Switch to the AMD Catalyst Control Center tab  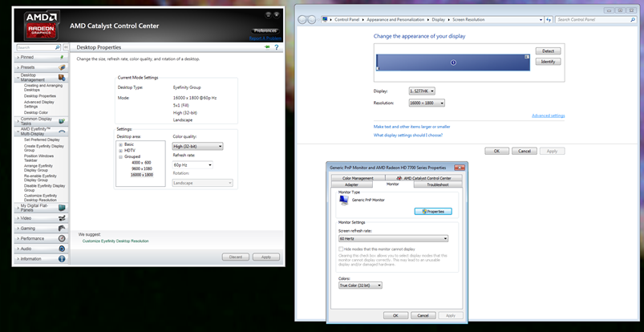pyautogui.click(x=424, y=178)
